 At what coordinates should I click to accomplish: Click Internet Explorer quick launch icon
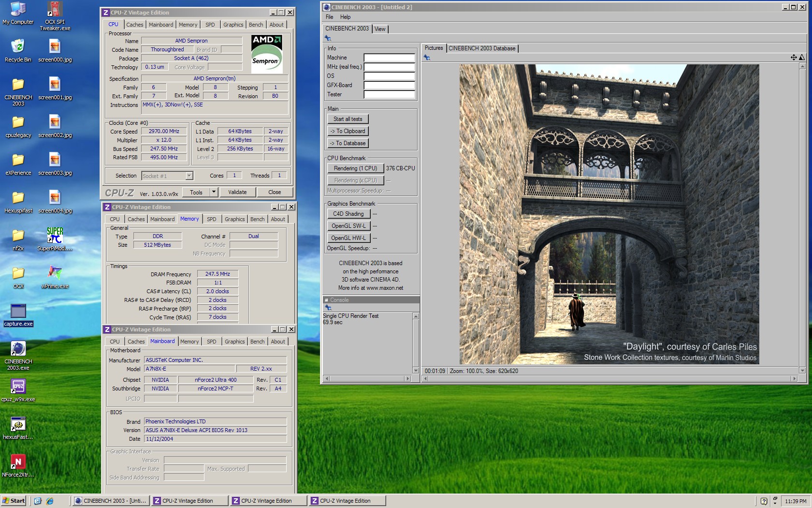coord(49,501)
